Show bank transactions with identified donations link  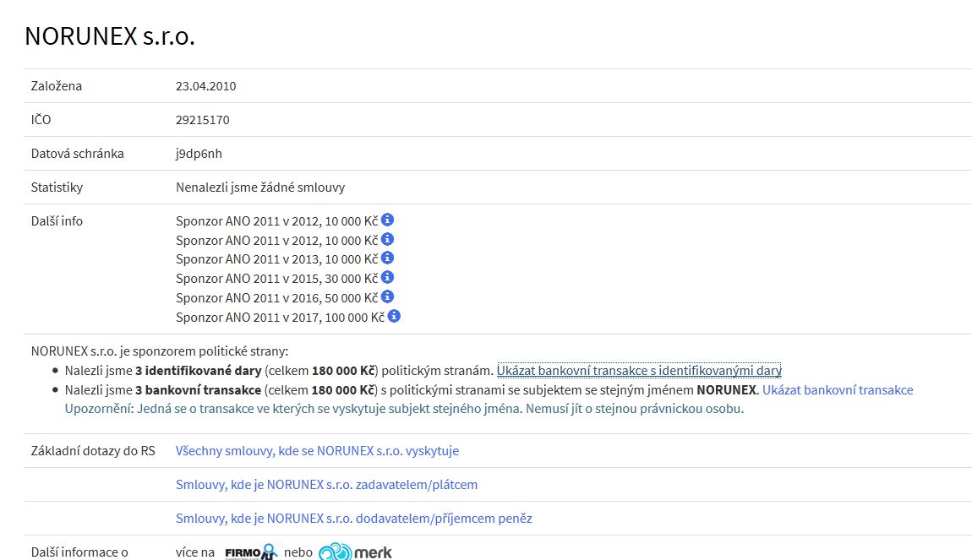pyautogui.click(x=639, y=371)
